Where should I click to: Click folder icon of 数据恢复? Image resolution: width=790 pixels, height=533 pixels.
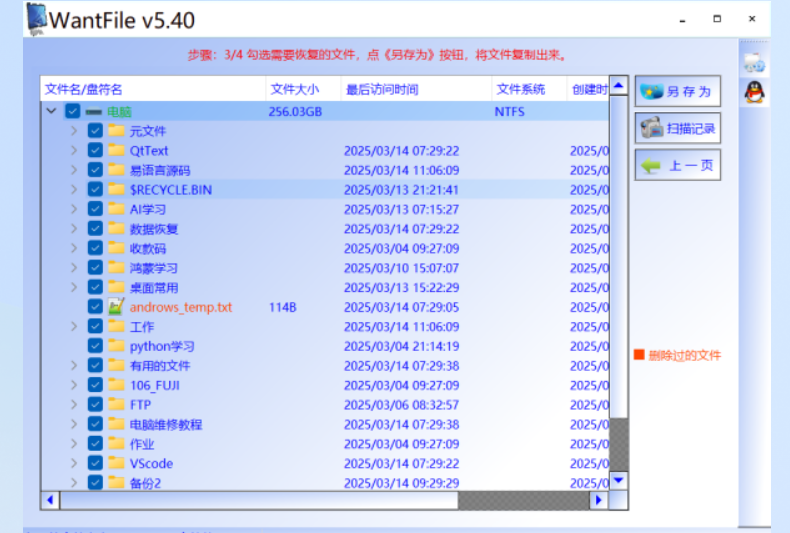(x=116, y=229)
